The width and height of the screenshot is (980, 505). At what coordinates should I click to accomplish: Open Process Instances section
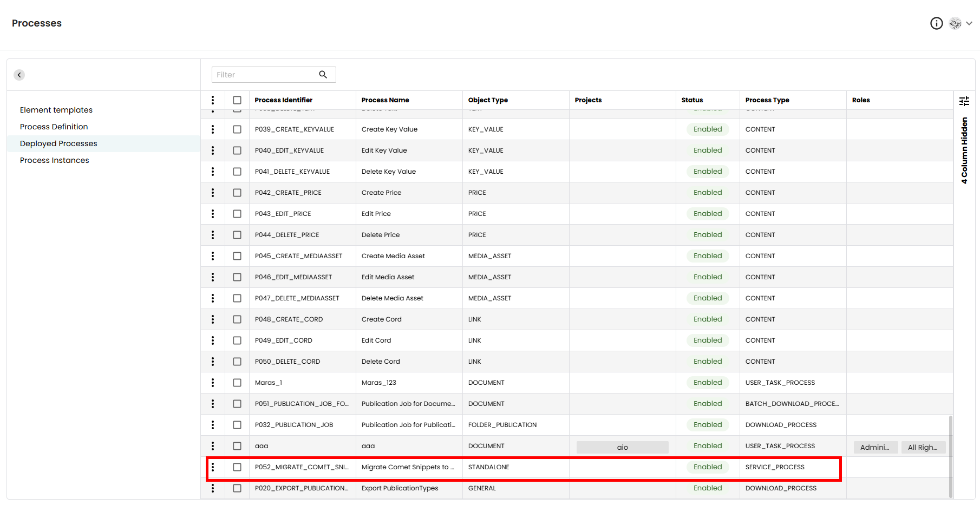pyautogui.click(x=55, y=160)
